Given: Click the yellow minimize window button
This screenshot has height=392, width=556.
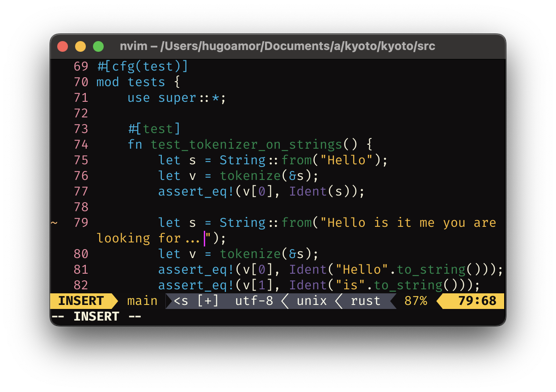Looking at the screenshot, I should point(80,46).
